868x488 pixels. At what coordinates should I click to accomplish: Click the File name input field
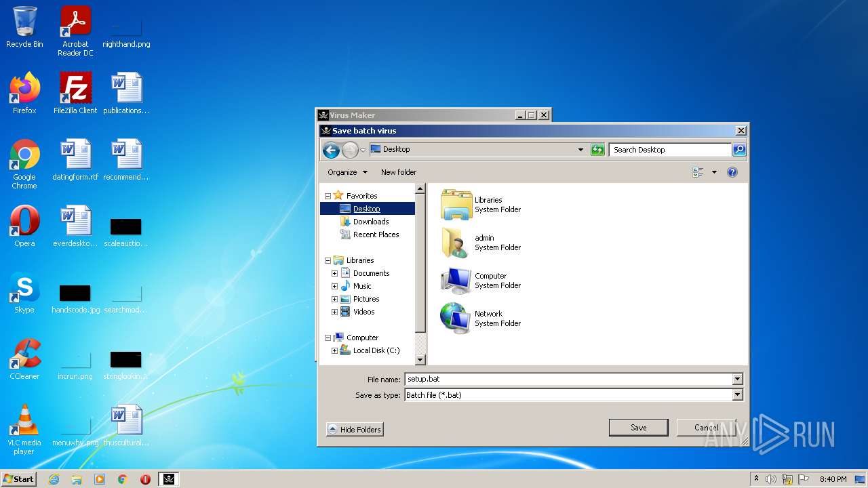pos(568,379)
